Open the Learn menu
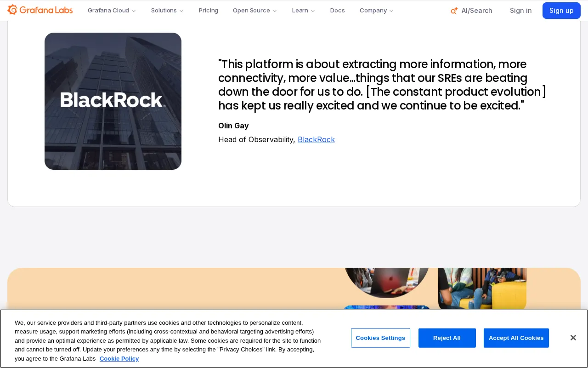The width and height of the screenshot is (588, 368). [304, 11]
